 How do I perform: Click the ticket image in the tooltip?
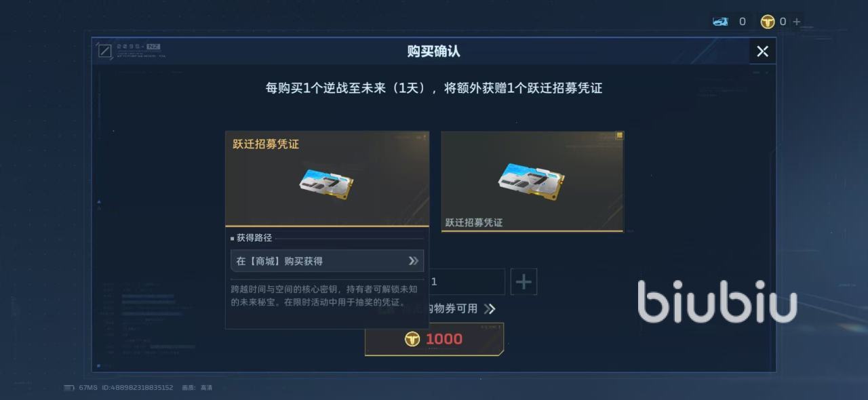(326, 182)
